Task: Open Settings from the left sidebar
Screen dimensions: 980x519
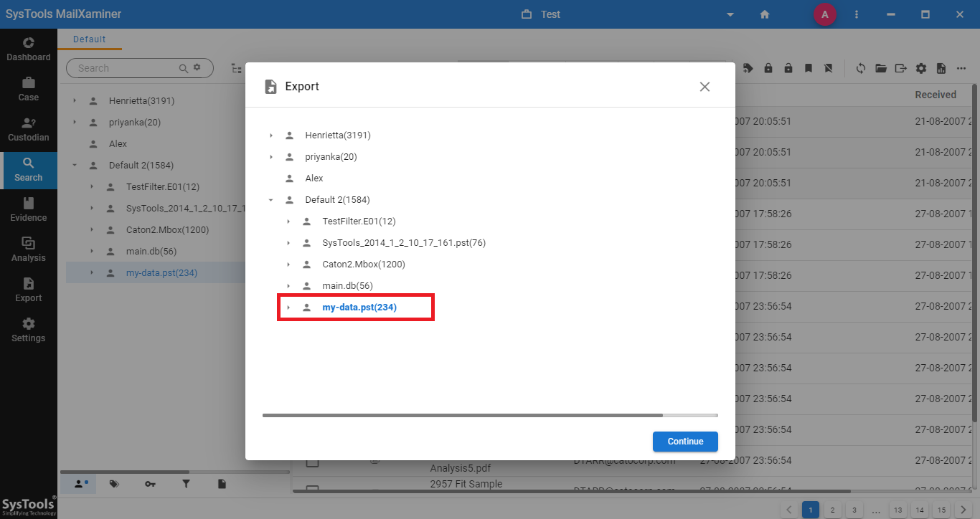Action: point(29,330)
